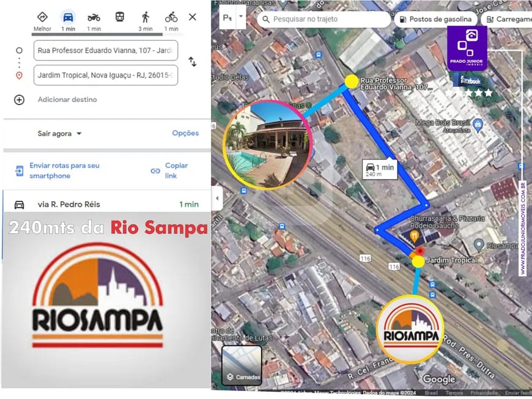Edit the Jardim Tropical destination field
Screen dimensions: 532x399
[x=106, y=75]
